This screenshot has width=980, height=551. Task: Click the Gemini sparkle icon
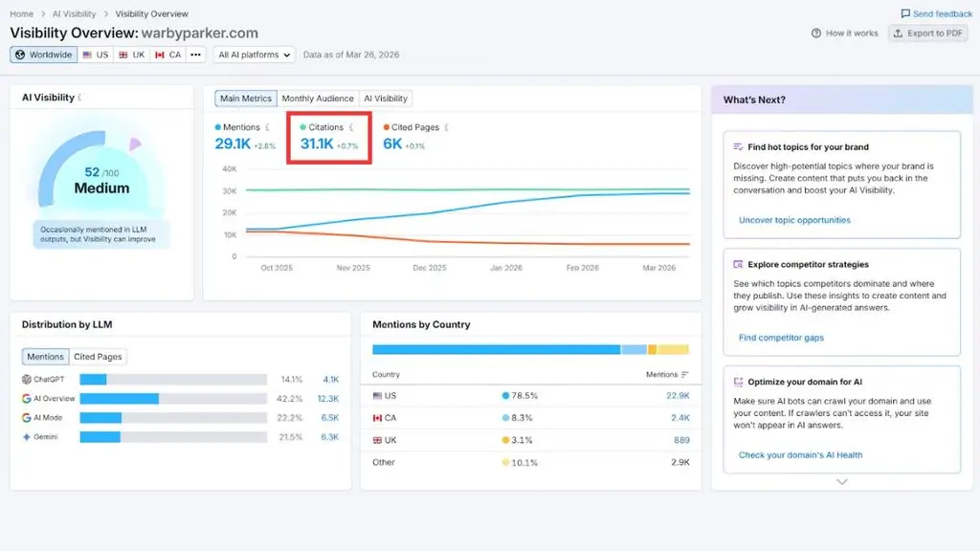(26, 436)
